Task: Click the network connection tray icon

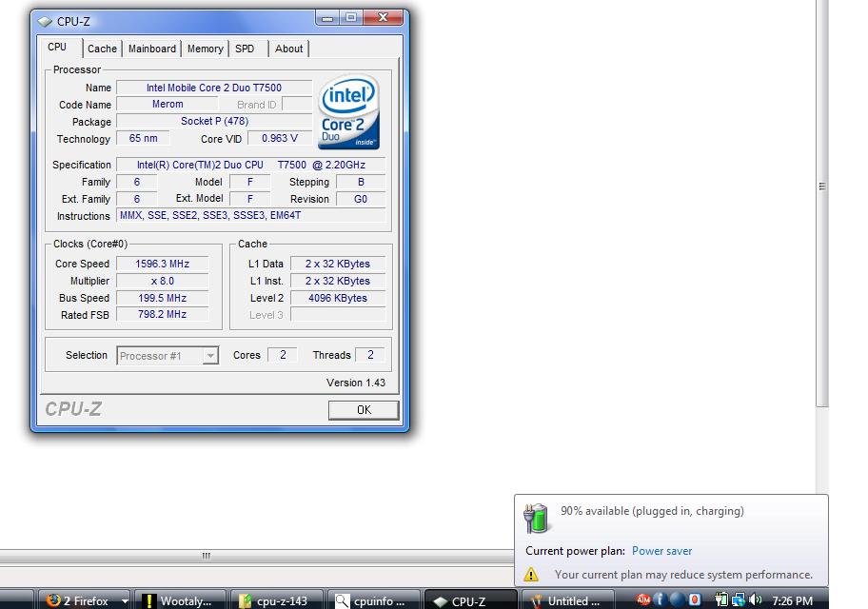Action: [739, 599]
